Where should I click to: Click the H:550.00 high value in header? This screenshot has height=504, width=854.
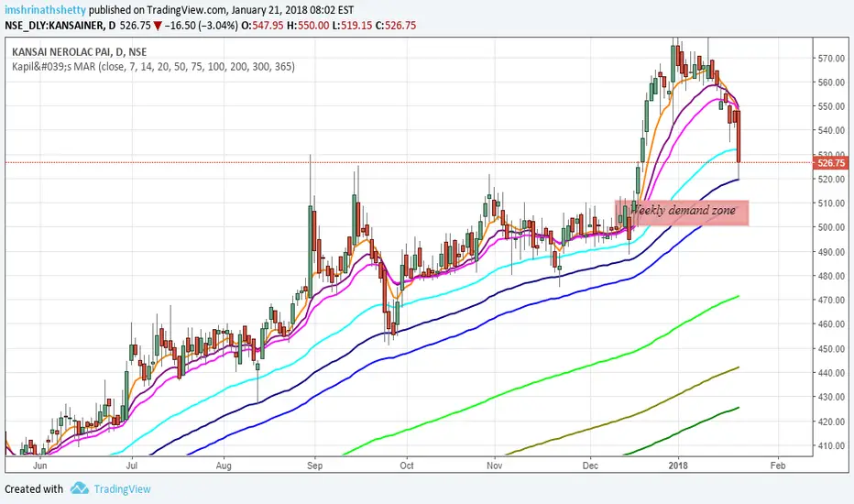click(x=308, y=25)
